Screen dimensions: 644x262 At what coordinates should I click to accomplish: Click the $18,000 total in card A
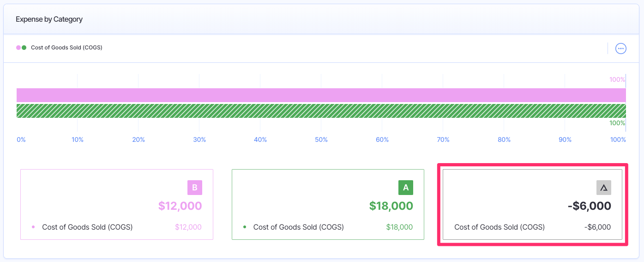pyautogui.click(x=391, y=206)
